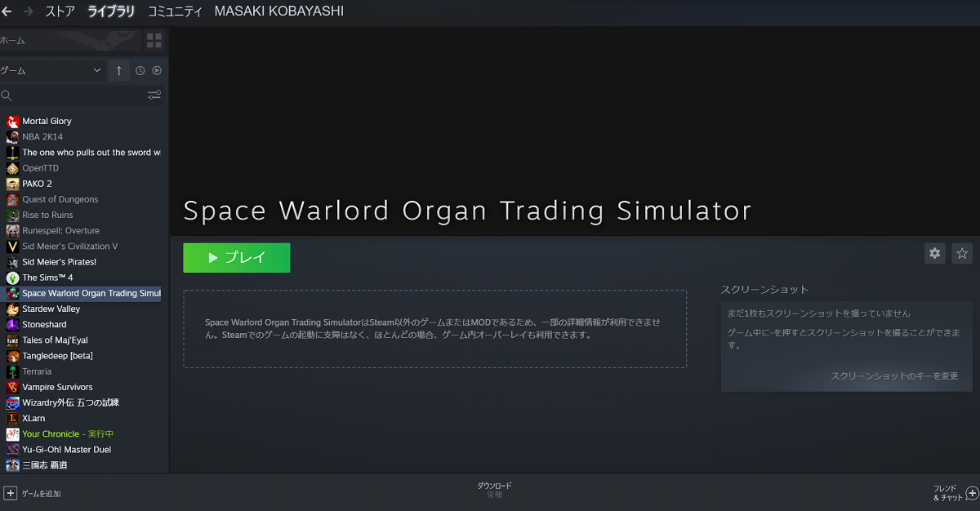Click Stoneshard game icon
This screenshot has height=511, width=980.
click(13, 324)
